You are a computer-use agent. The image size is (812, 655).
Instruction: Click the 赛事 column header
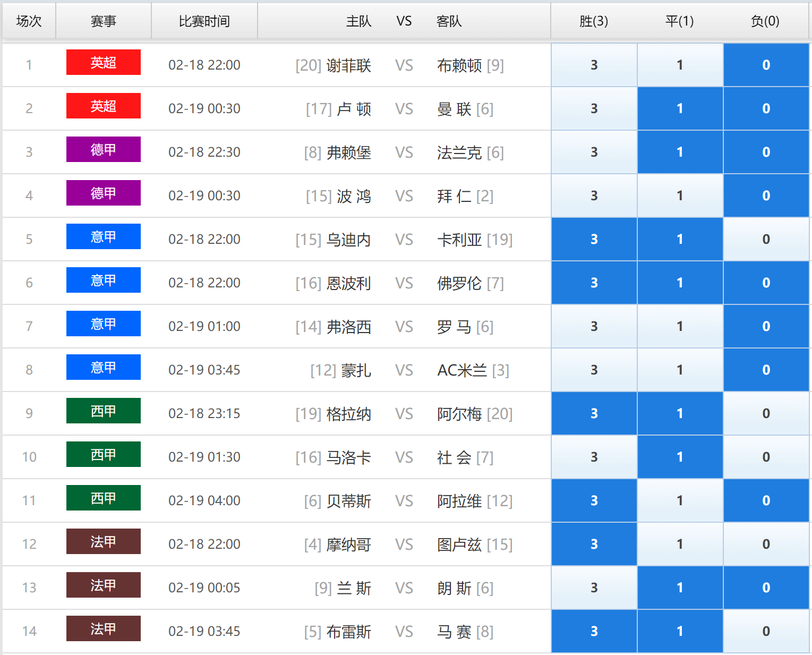pos(104,21)
